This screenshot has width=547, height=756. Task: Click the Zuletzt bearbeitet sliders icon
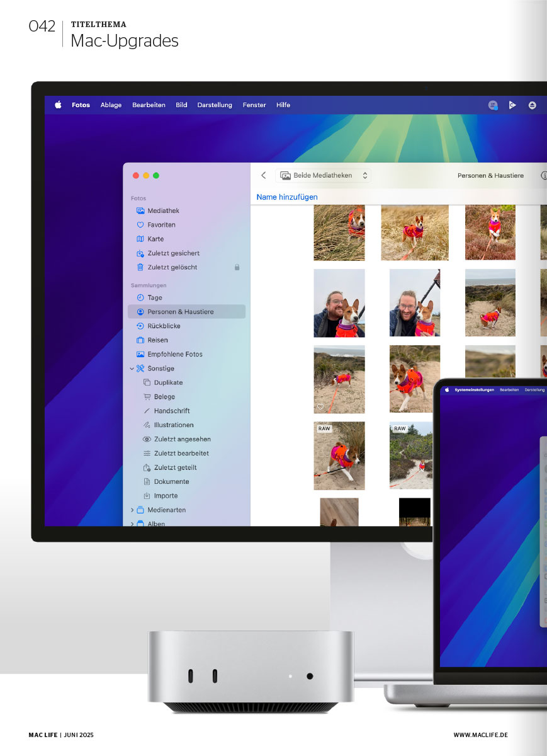click(147, 454)
